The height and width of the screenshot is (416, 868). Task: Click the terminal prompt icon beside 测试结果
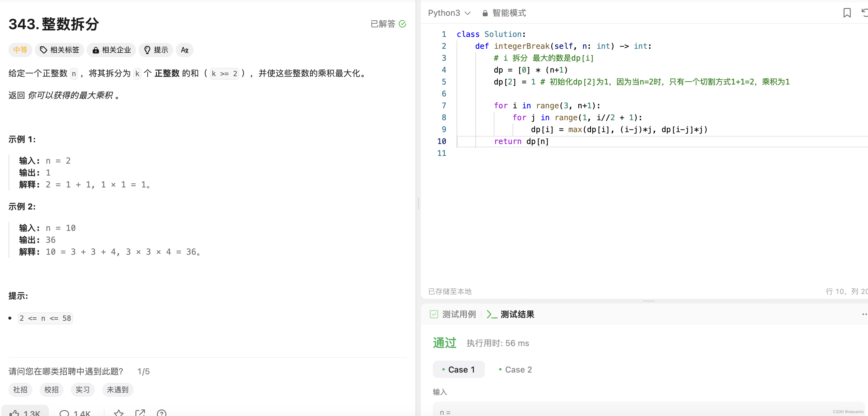click(492, 314)
